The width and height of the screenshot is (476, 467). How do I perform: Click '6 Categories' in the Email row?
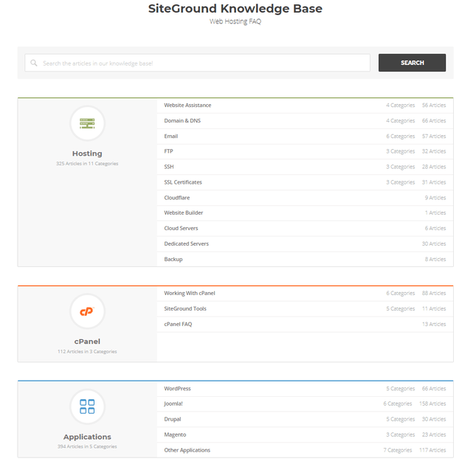(401, 136)
